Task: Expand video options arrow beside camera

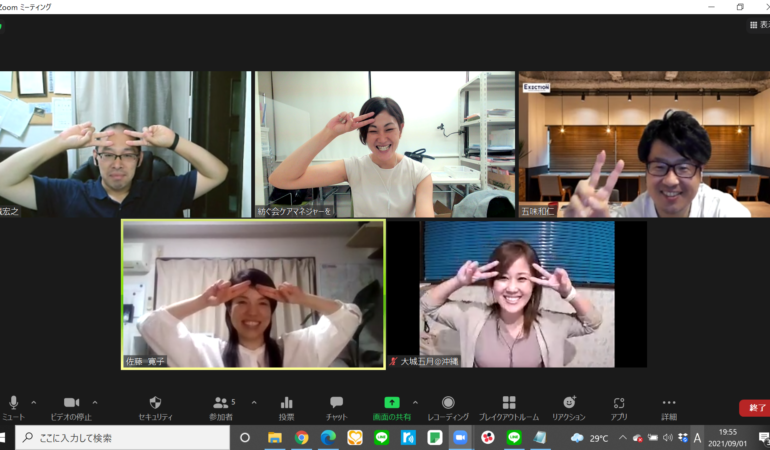Action: tap(95, 402)
